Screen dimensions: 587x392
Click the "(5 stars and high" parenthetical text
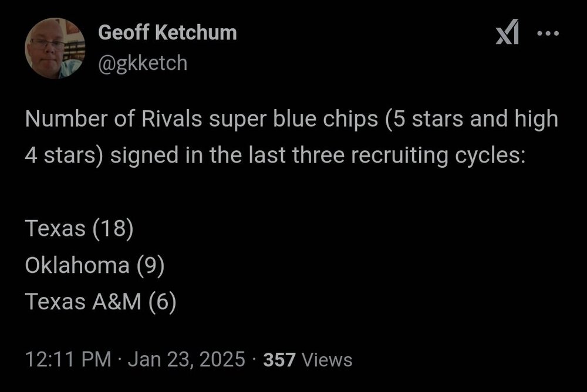(466, 120)
